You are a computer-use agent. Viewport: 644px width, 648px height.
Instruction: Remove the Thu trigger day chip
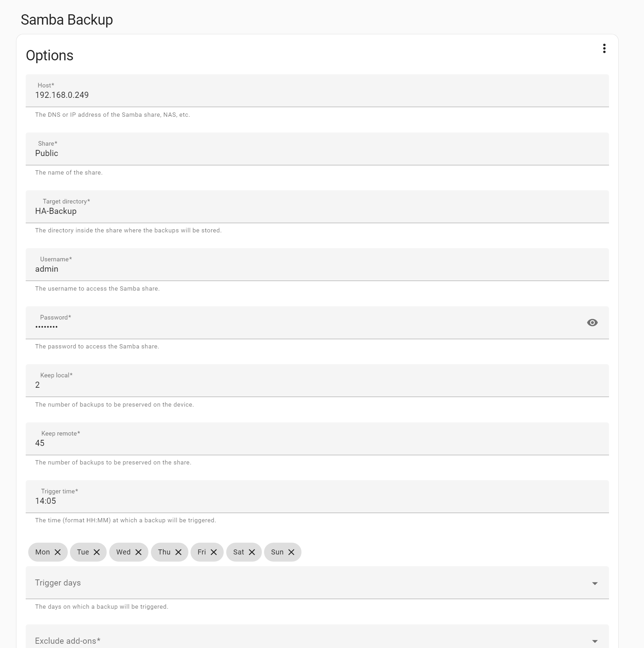[x=179, y=552]
